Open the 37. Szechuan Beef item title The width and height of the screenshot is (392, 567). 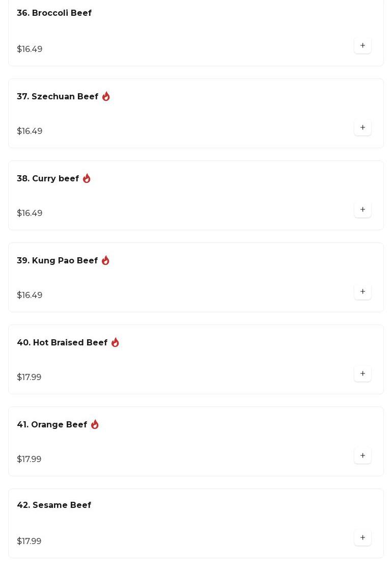tap(58, 97)
